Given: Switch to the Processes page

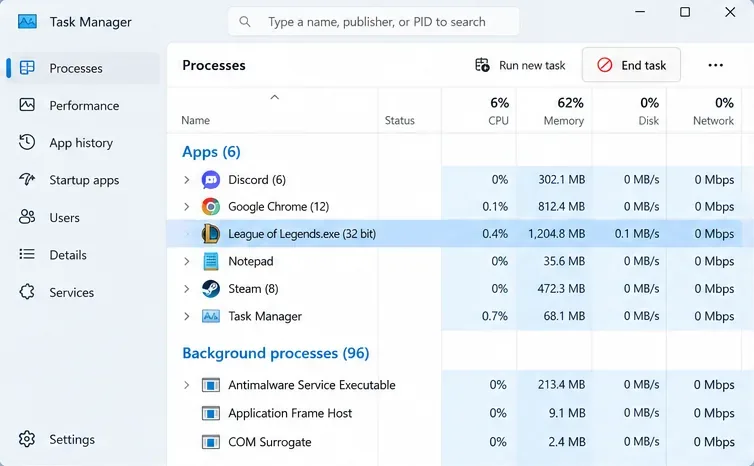Looking at the screenshot, I should (x=83, y=68).
